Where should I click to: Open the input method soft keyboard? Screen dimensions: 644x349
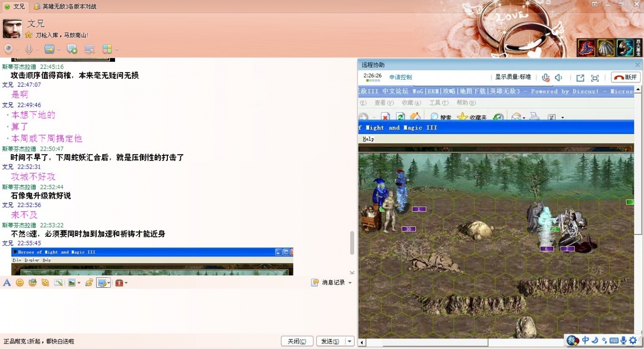[x=614, y=341]
